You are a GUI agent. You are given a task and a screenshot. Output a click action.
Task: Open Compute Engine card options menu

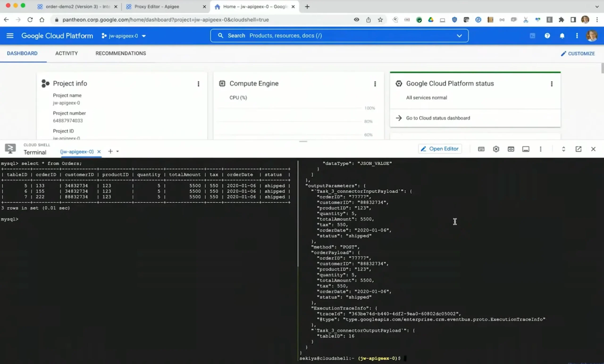pos(375,84)
